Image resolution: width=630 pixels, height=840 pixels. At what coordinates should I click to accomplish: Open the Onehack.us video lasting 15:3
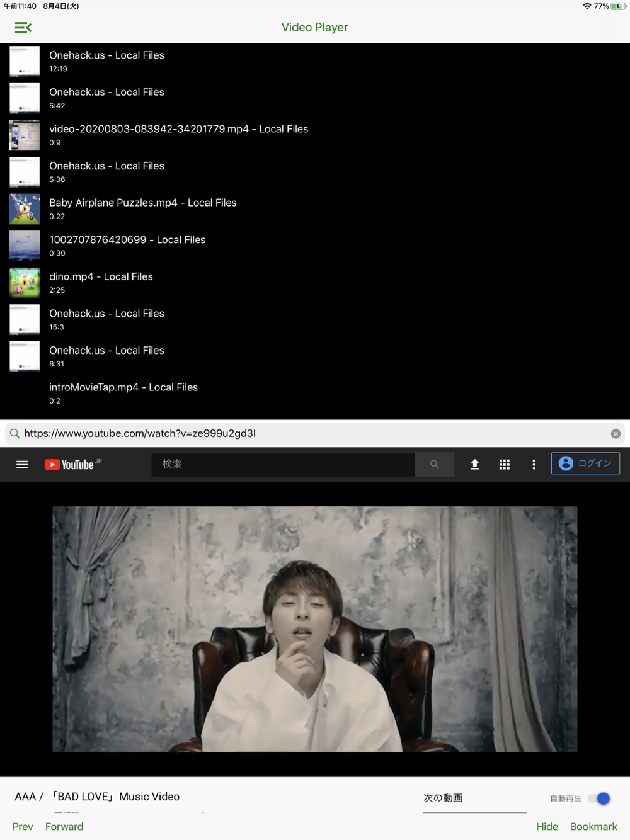point(315,320)
